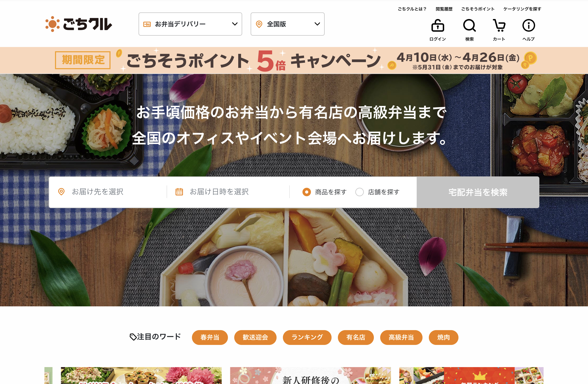
Task: Click the tag icon beside 注目のワード
Action: point(133,337)
